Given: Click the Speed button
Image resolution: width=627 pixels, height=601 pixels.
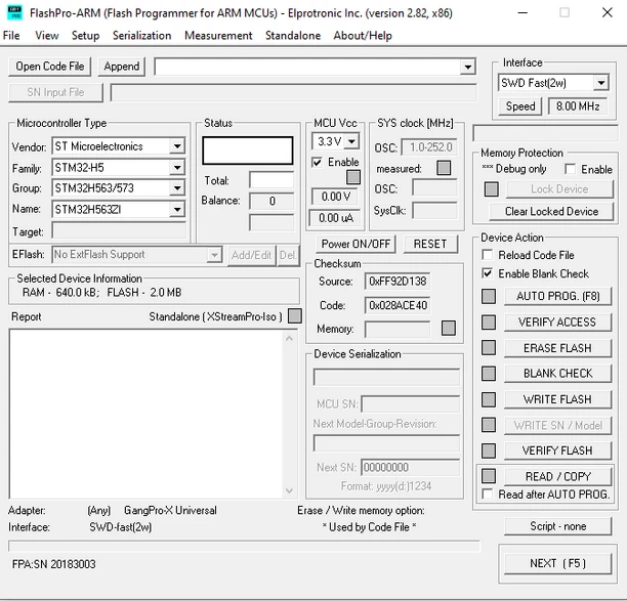Looking at the screenshot, I should (x=521, y=106).
